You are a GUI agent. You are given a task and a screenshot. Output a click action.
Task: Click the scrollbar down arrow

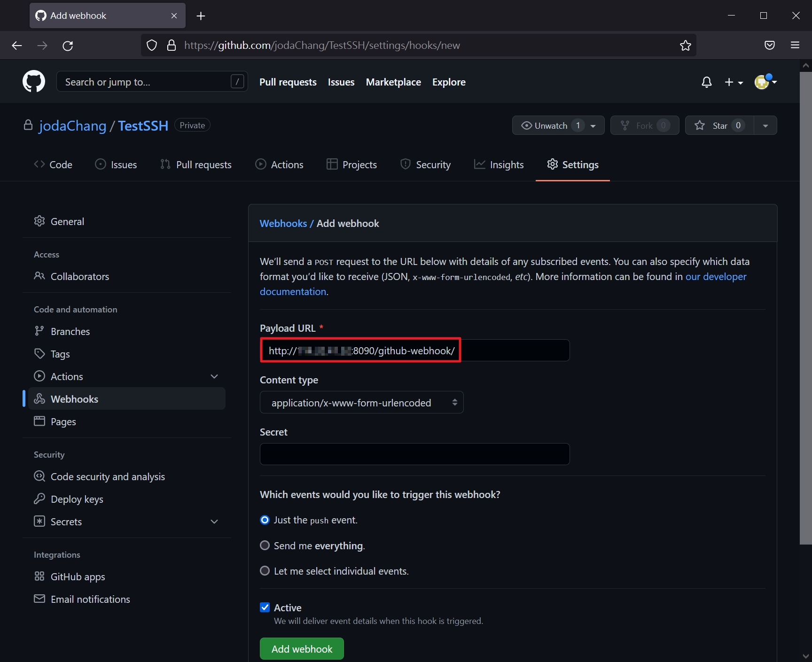pyautogui.click(x=806, y=656)
